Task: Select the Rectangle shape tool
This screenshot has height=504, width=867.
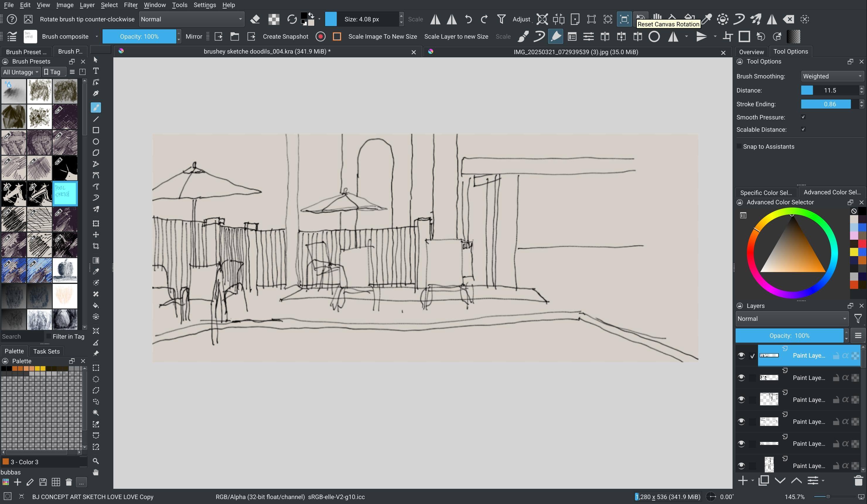Action: tap(96, 130)
